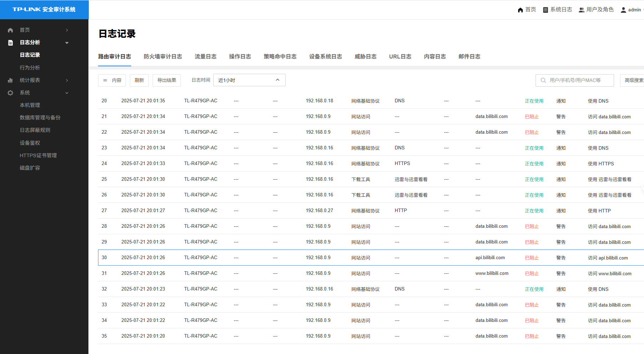The image size is (644, 354).
Task: Click the 刷新 refresh button
Action: tap(139, 80)
